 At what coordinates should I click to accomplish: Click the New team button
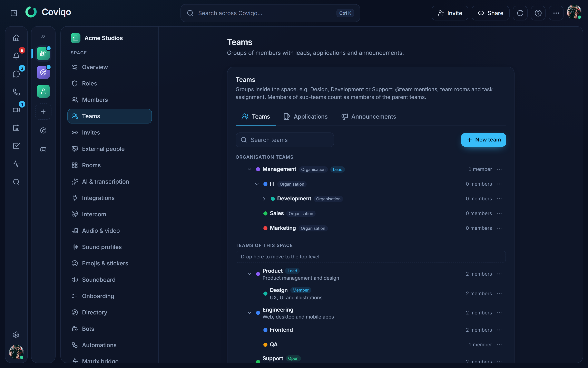pyautogui.click(x=483, y=140)
